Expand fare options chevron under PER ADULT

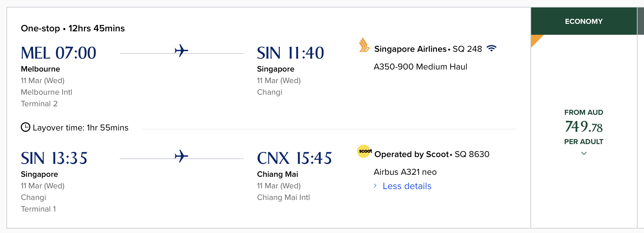point(584,153)
